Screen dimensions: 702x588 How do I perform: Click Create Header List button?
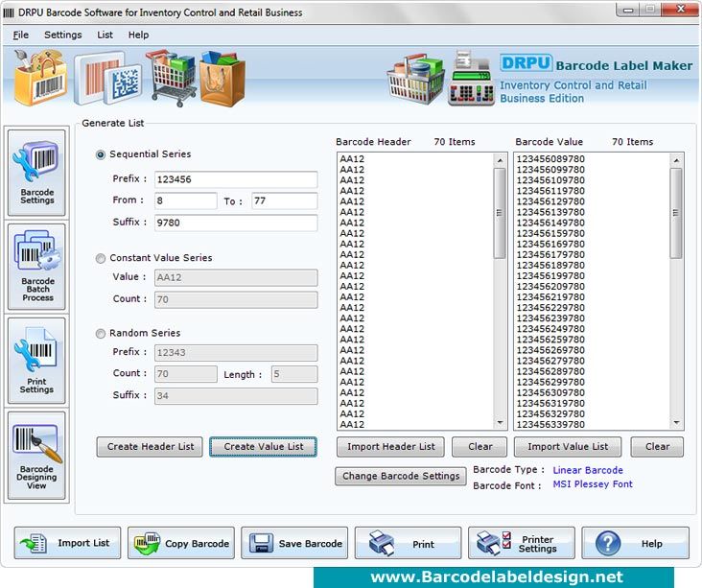click(150, 446)
